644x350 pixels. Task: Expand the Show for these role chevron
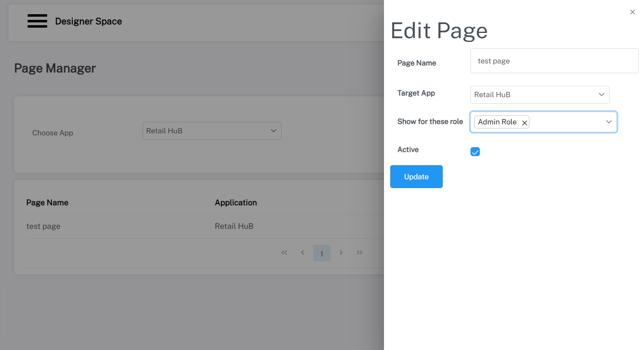click(x=609, y=122)
